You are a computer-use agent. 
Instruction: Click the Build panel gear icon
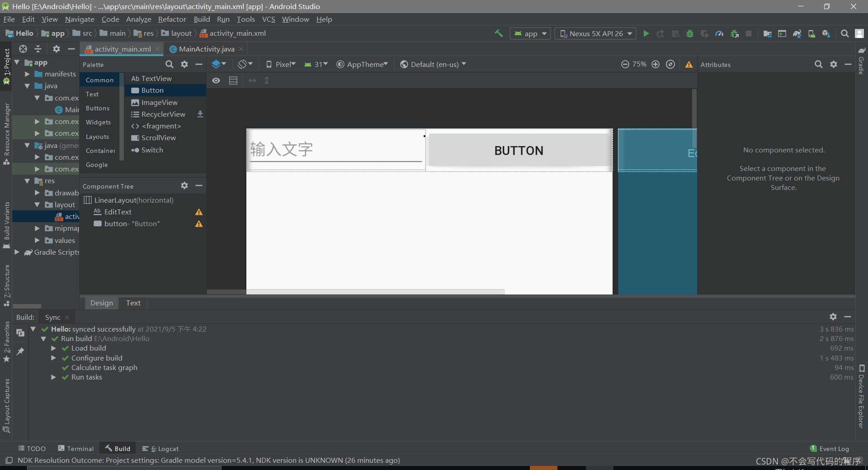[833, 317]
